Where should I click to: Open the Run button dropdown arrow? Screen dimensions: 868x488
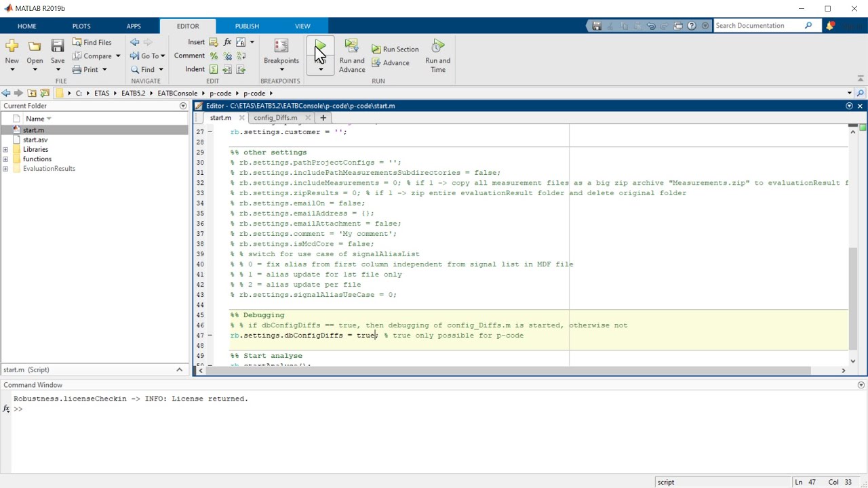[320, 68]
